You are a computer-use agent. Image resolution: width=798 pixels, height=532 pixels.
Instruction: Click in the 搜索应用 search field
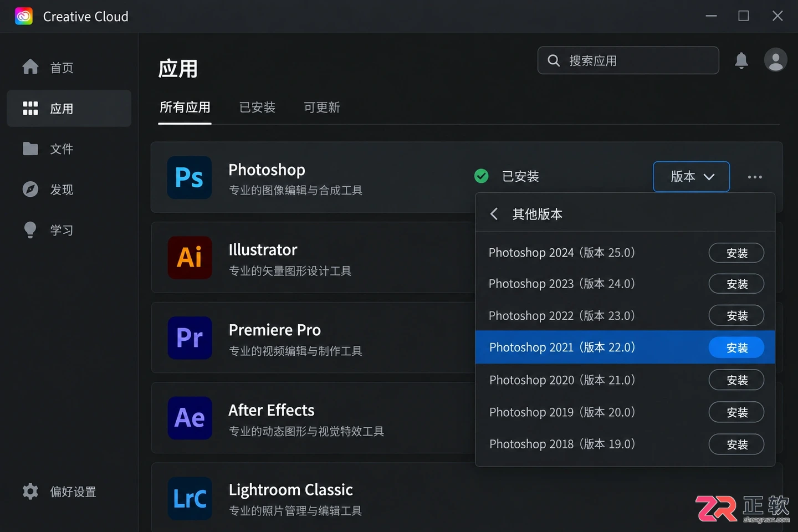pyautogui.click(x=628, y=60)
